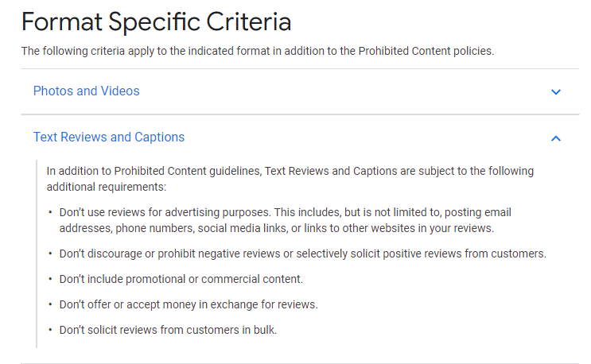
Task: Click the Format Specific Criteria page heading
Action: pyautogui.click(x=157, y=21)
